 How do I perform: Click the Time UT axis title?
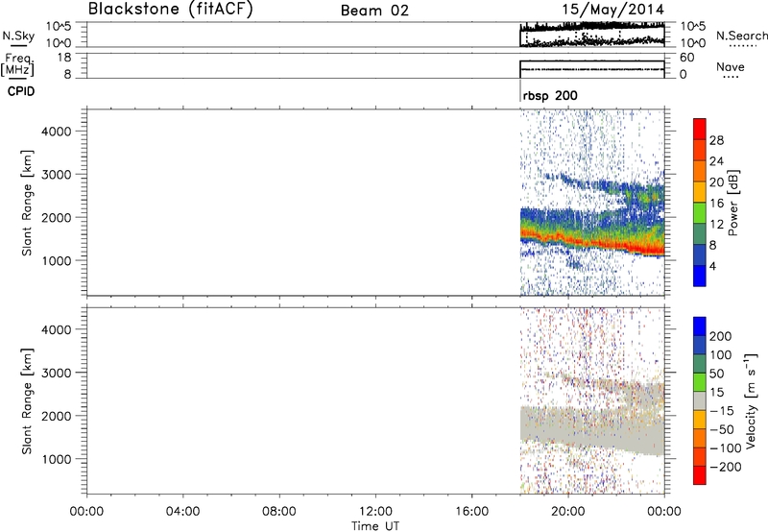375,526
